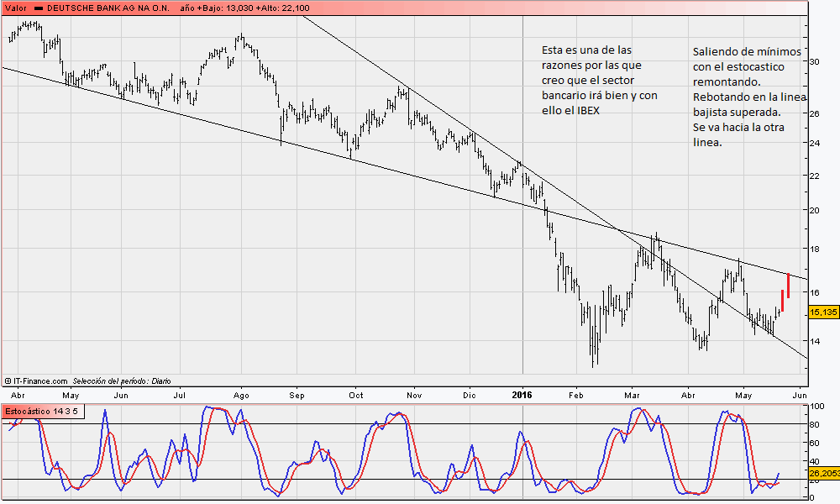
Task: Click the 'Ago' month label on time axis
Action: pos(242,393)
